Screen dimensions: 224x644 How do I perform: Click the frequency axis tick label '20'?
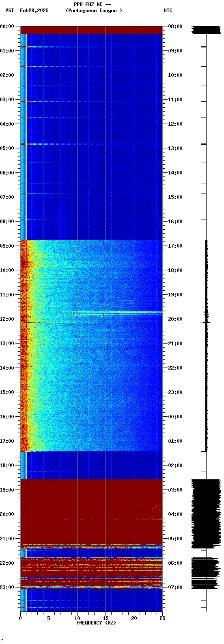(x=134, y=618)
